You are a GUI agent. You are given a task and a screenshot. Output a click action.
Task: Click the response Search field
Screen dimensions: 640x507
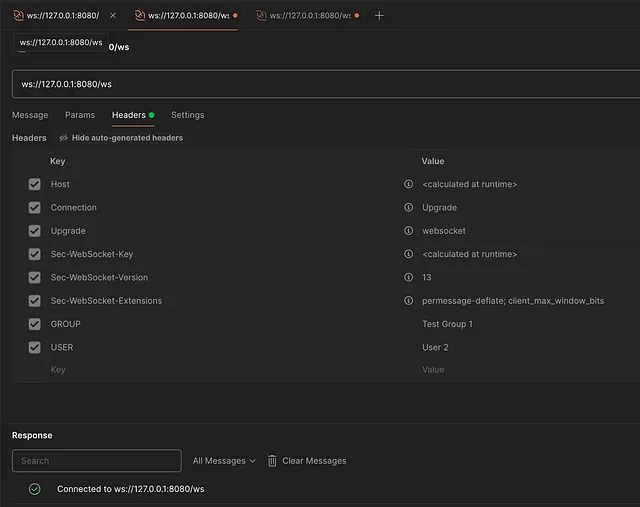coord(97,461)
